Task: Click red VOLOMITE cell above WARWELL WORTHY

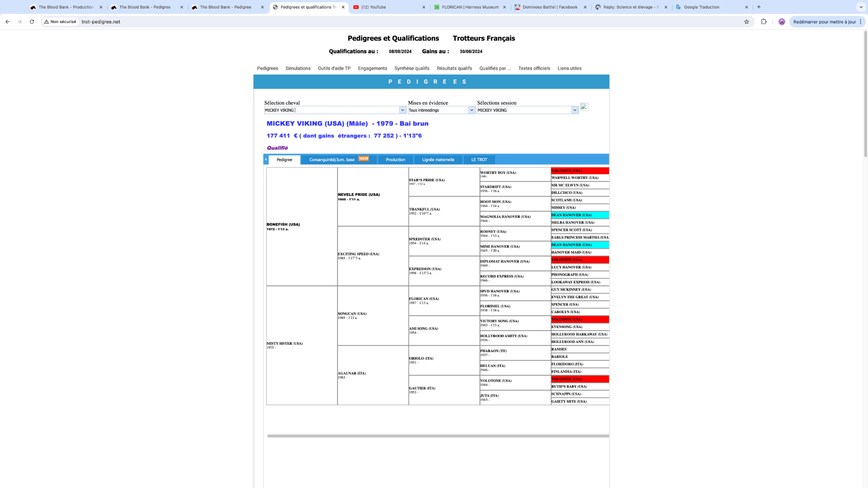Action: [x=580, y=171]
